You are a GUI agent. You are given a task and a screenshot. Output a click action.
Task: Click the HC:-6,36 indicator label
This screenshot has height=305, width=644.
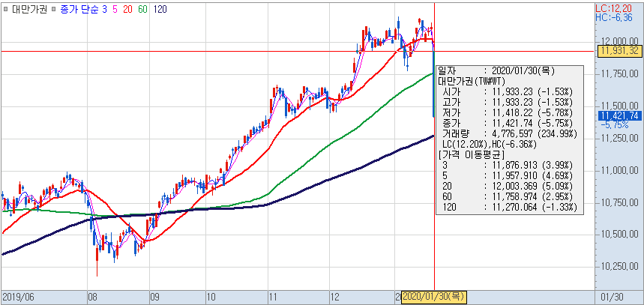pos(615,16)
